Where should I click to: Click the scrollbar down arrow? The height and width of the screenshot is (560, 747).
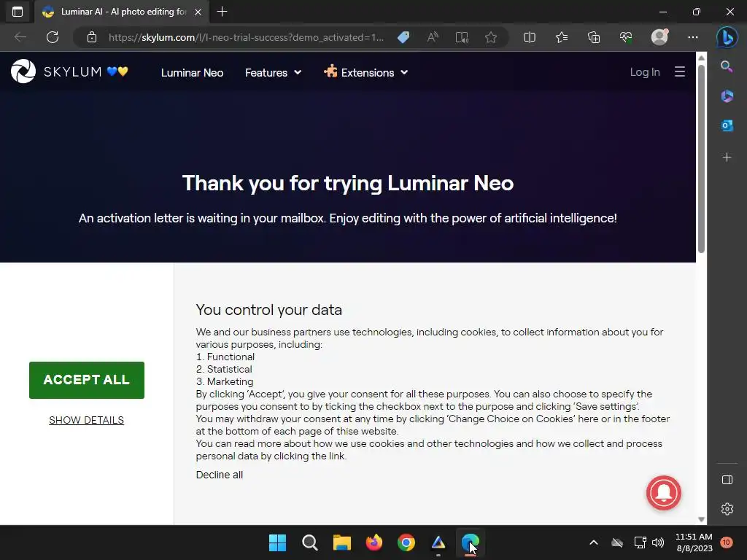tap(701, 519)
